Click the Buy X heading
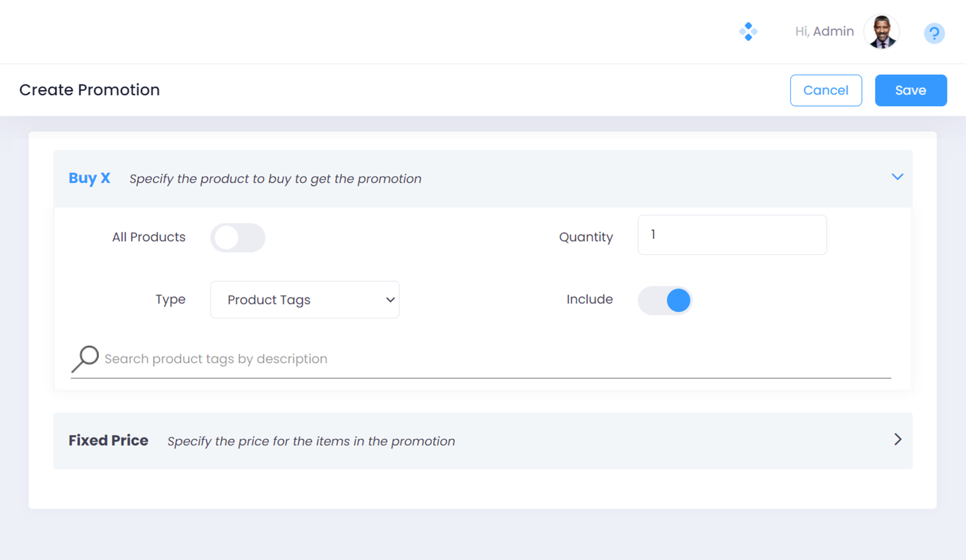This screenshot has width=966, height=560. tap(89, 178)
